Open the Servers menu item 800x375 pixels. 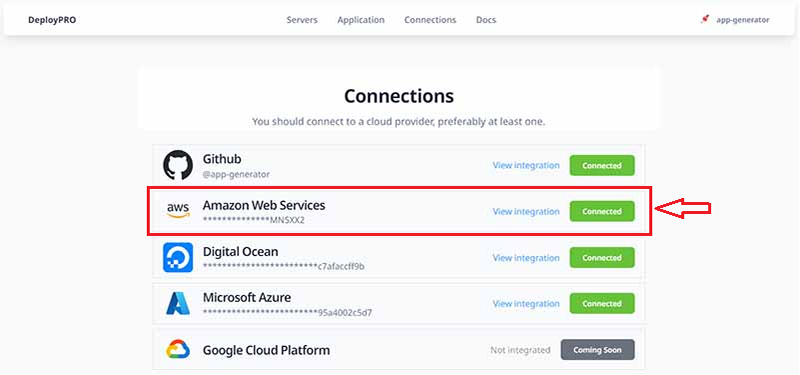point(302,20)
